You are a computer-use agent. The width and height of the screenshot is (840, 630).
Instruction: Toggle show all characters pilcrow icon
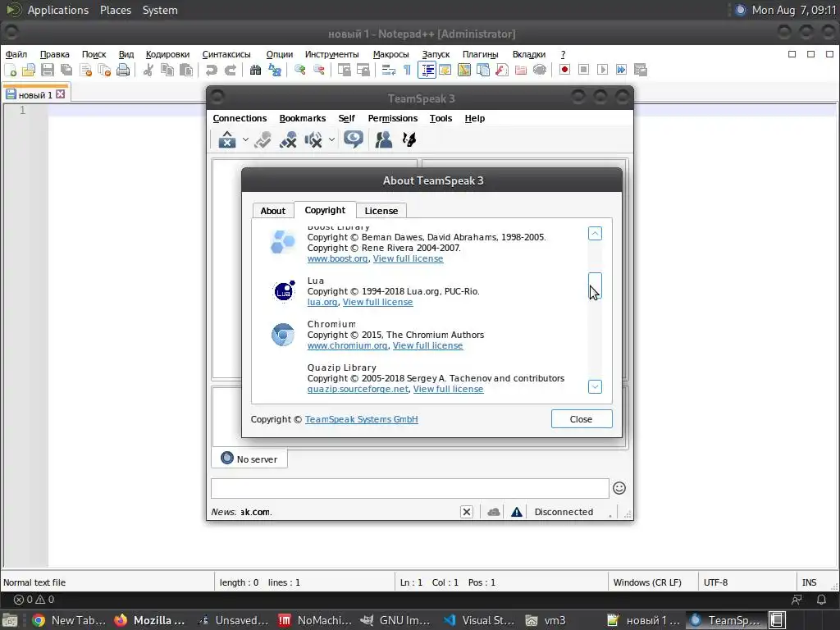(407, 70)
